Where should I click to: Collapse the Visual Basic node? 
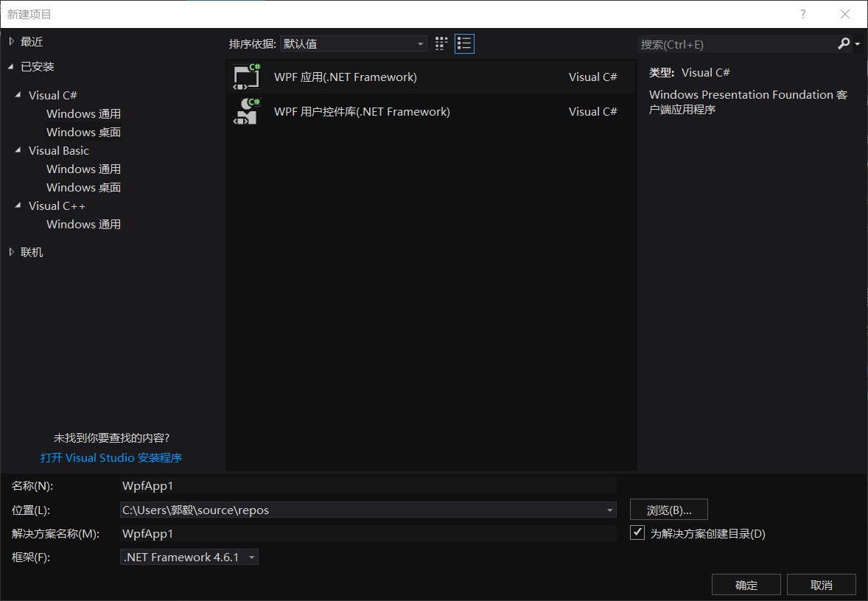point(18,150)
